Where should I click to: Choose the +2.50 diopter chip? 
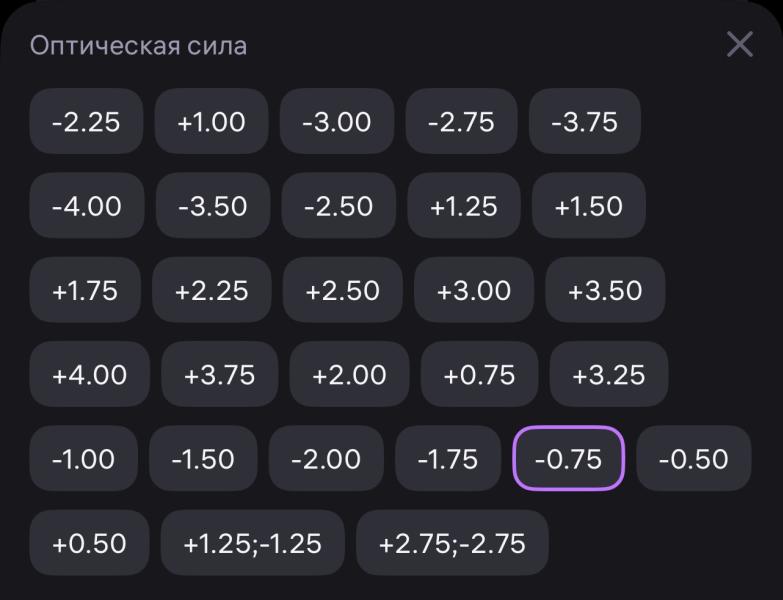click(342, 290)
